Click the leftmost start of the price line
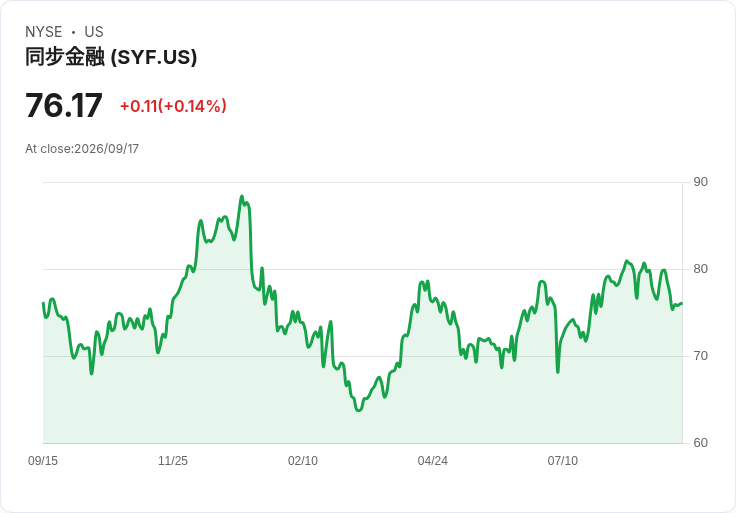Image resolution: width=736 pixels, height=513 pixels. click(43, 303)
